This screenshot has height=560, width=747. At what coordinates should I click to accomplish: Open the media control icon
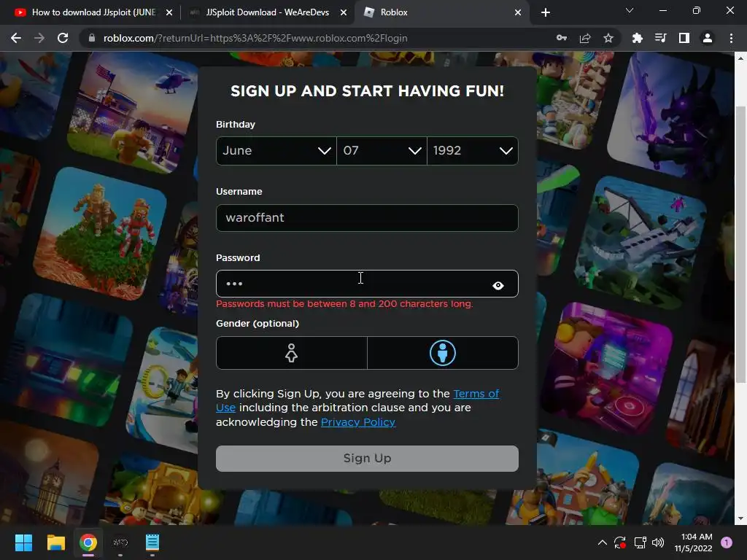pos(661,38)
